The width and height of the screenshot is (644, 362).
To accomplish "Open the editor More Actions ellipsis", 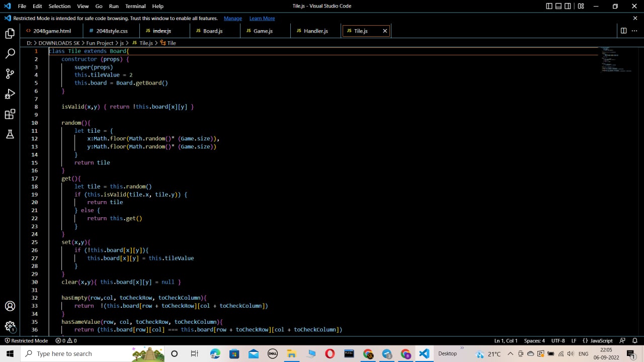I will coord(634,31).
